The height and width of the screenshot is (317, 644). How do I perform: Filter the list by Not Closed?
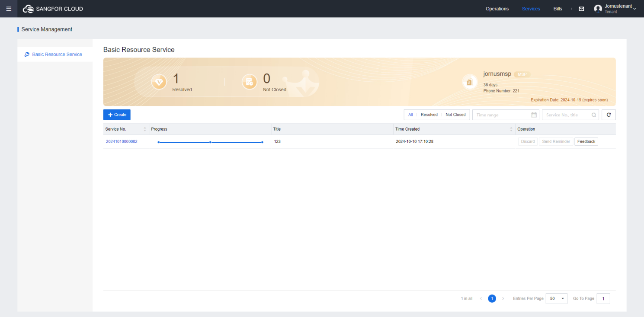455,115
